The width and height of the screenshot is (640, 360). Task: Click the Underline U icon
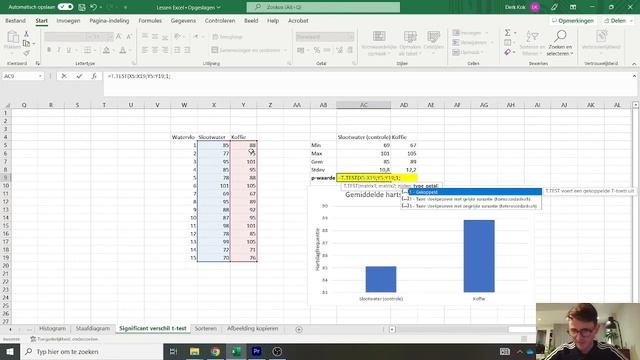[69, 50]
